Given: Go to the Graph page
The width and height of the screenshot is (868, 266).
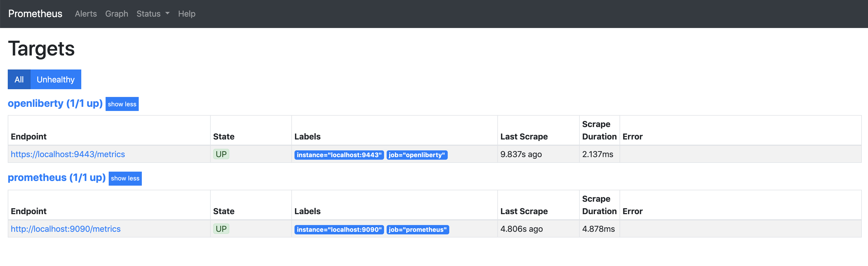Looking at the screenshot, I should [x=116, y=13].
